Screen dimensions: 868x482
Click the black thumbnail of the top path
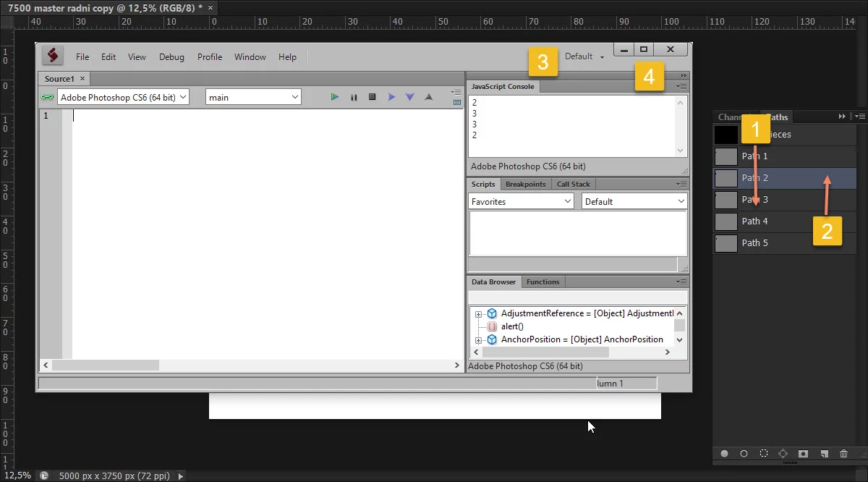point(726,135)
